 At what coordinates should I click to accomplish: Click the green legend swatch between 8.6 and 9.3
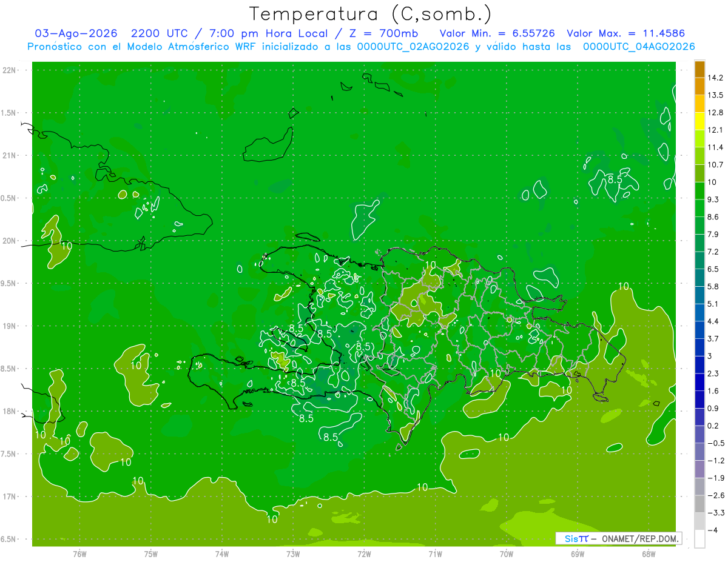click(699, 209)
